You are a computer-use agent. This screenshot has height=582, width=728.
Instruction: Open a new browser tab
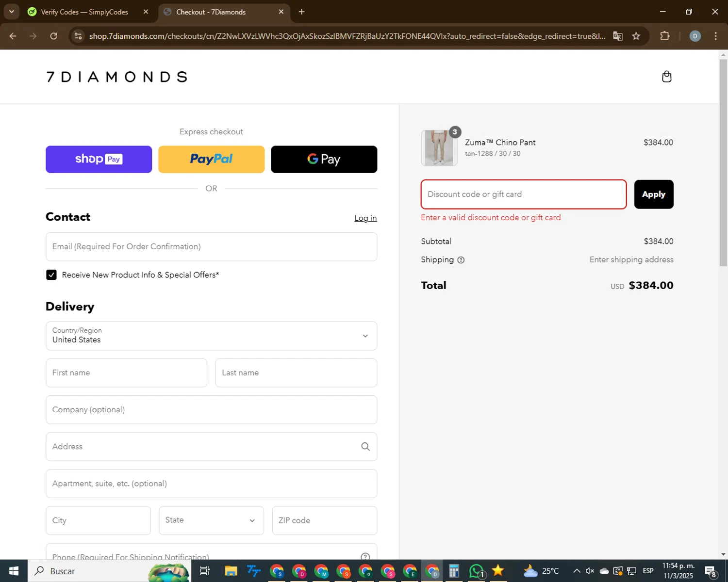(x=301, y=12)
